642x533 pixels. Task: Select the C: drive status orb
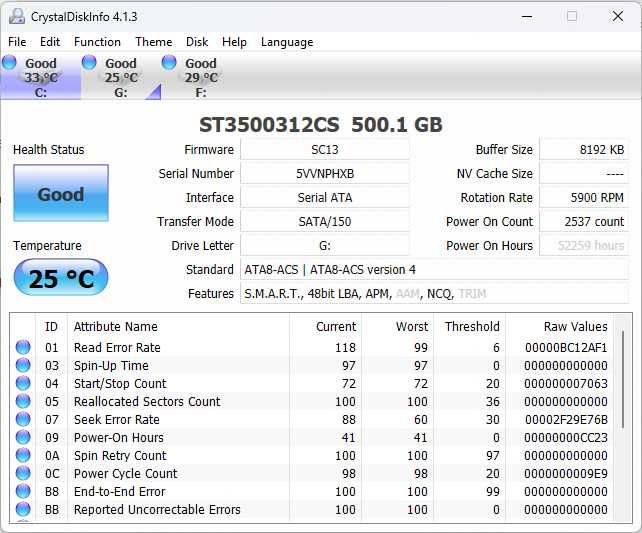click(10, 62)
